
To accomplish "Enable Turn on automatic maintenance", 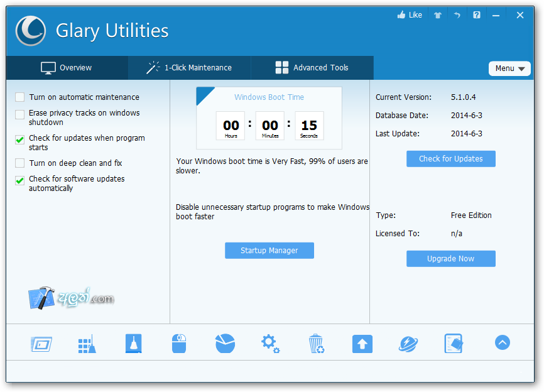I will (19, 97).
